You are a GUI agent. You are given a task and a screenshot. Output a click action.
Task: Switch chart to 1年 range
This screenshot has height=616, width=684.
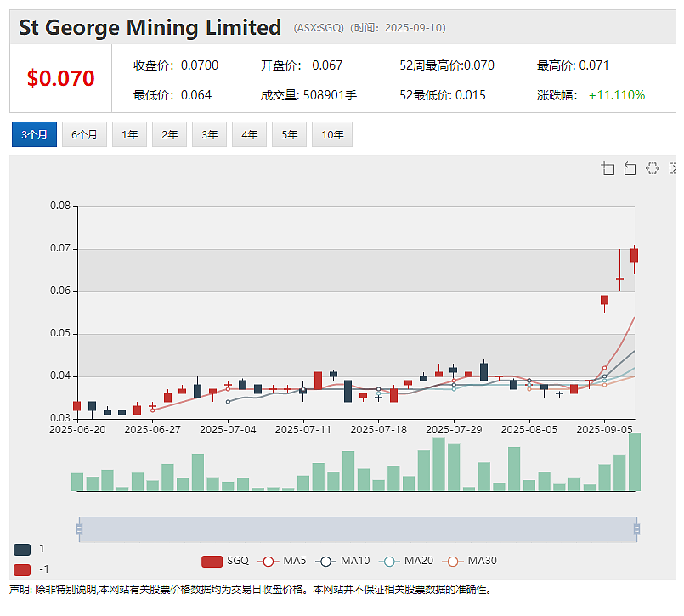(x=129, y=134)
